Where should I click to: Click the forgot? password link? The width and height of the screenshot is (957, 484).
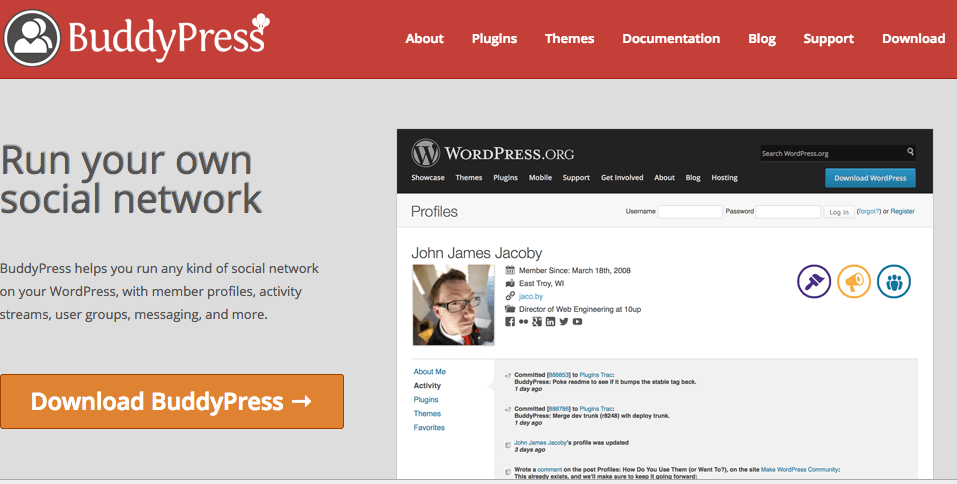[x=869, y=211]
